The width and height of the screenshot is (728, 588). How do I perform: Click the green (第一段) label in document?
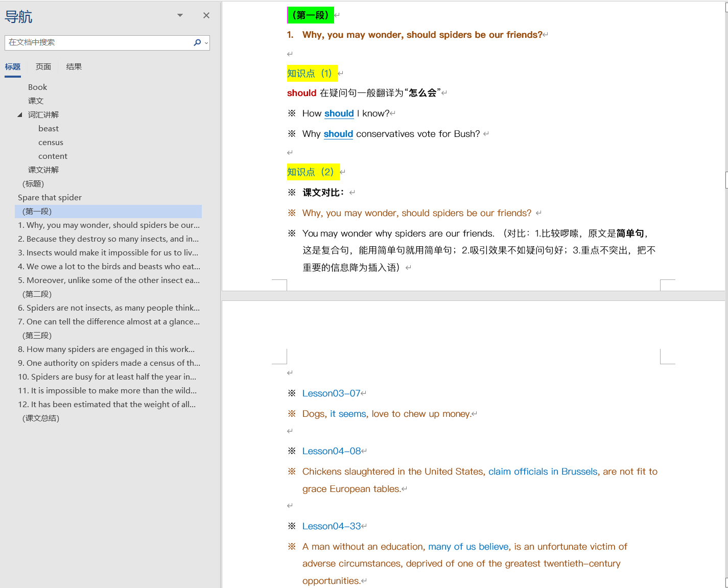pos(311,15)
